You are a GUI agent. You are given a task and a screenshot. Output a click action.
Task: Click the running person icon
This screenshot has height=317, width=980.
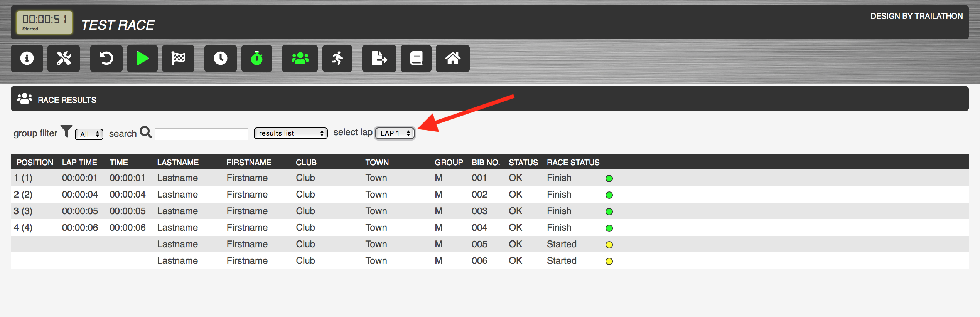(337, 59)
